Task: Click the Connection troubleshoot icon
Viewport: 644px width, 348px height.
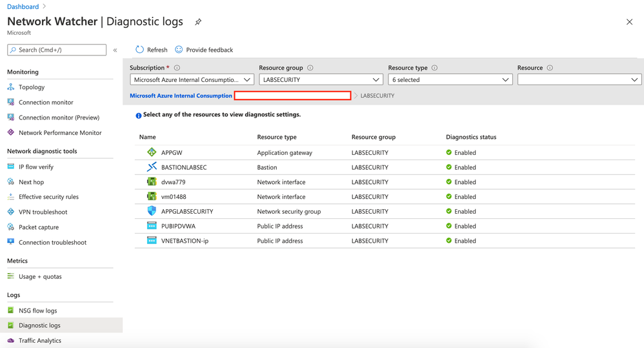Action: coord(11,242)
